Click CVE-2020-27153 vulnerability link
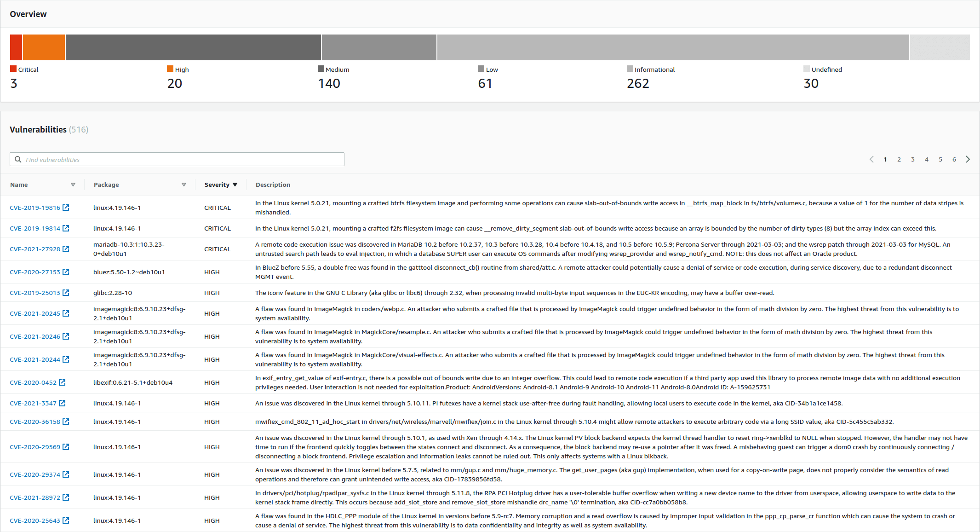 (x=36, y=272)
